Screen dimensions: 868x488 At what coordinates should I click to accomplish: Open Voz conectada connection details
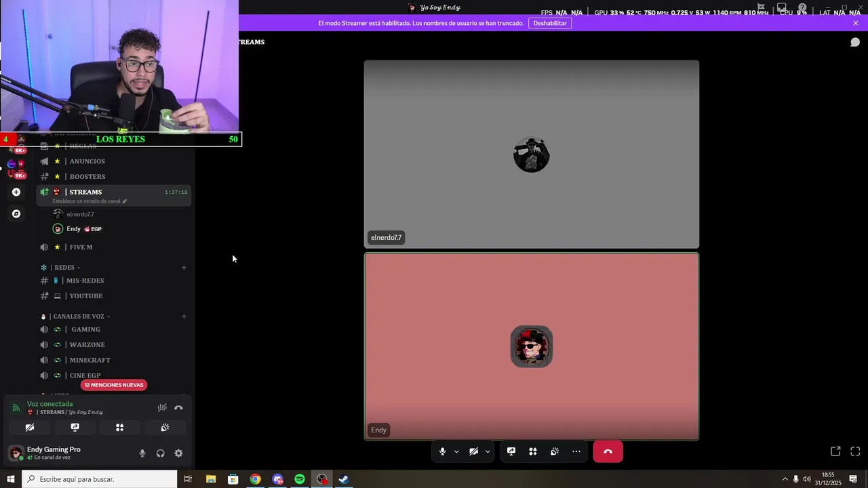tap(50, 404)
